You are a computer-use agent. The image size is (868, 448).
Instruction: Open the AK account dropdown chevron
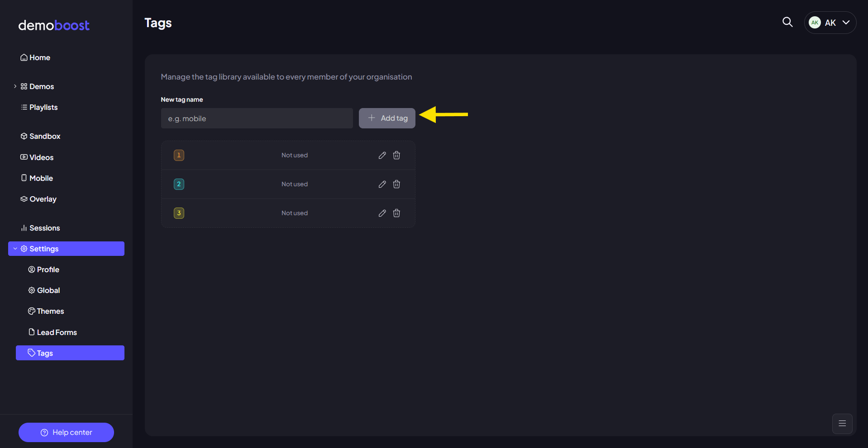click(x=846, y=23)
